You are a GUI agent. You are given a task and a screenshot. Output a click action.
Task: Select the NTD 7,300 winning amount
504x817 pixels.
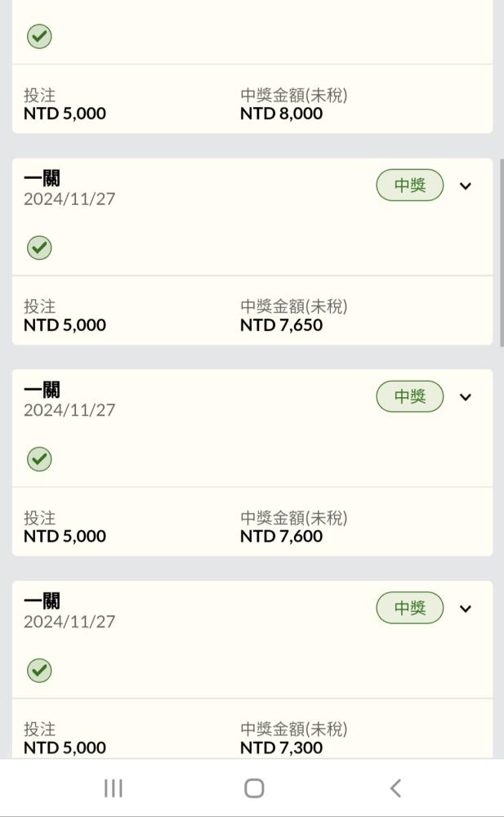[x=281, y=748]
